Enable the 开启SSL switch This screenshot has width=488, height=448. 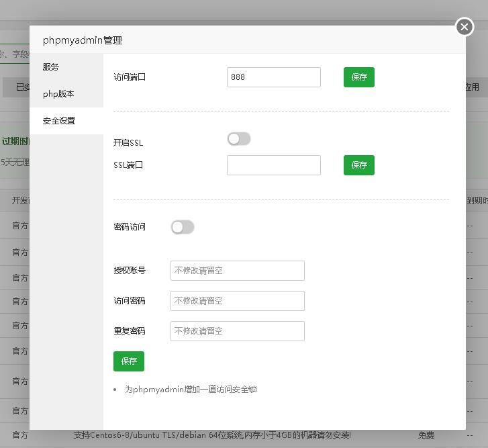239,139
